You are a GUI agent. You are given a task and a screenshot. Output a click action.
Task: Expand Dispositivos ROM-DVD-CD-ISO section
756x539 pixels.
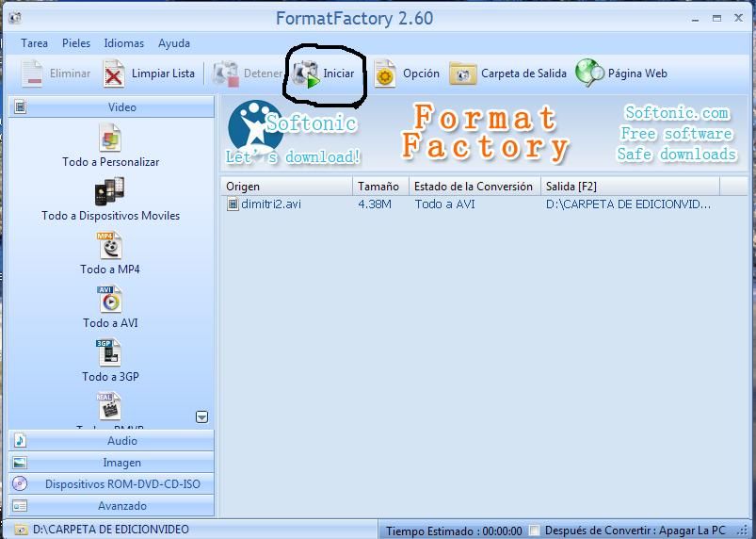(111, 484)
